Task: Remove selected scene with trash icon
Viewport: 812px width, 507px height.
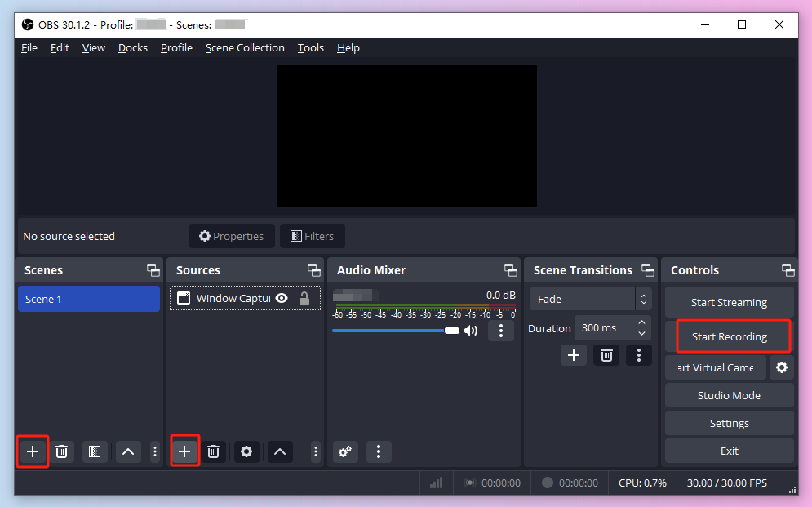Action: pos(62,451)
